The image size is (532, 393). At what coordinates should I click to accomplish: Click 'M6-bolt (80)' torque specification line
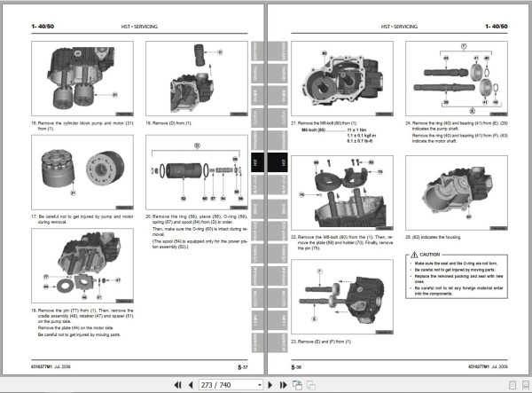(334, 130)
